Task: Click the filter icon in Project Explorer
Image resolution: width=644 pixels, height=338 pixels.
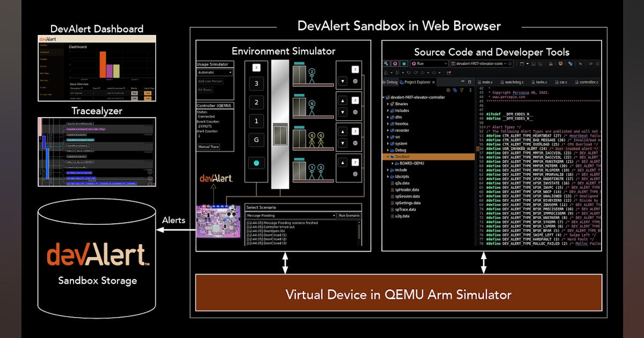Action: tap(462, 90)
